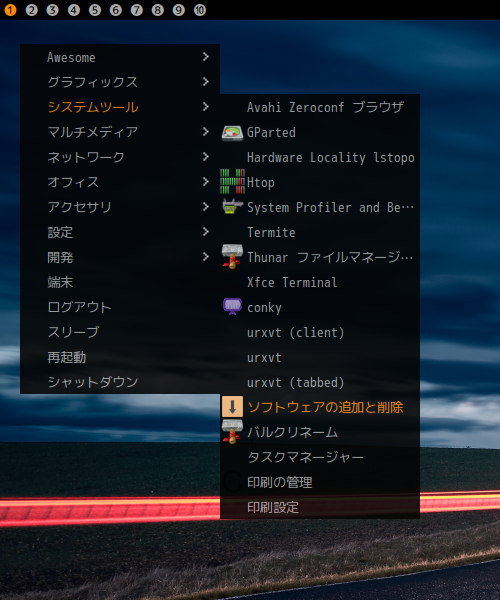500x600 pixels.
Task: Launch conky from the submenu
Action: (320, 307)
